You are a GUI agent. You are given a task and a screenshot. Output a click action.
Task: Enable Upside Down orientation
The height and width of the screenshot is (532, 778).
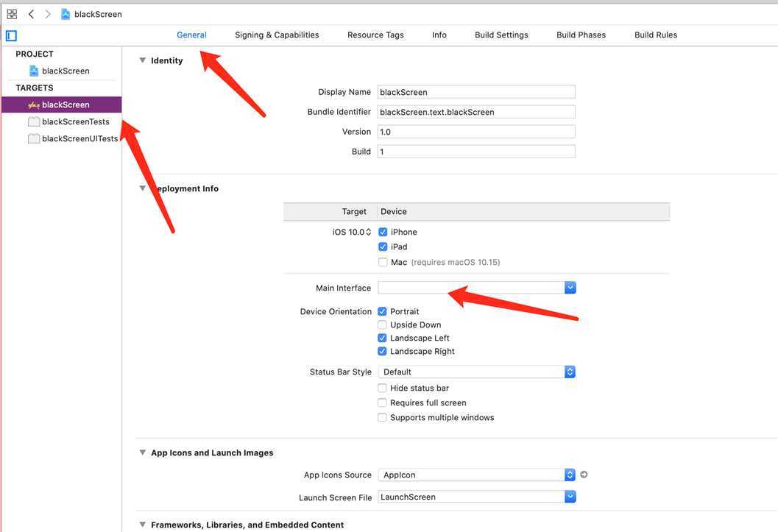click(x=382, y=324)
